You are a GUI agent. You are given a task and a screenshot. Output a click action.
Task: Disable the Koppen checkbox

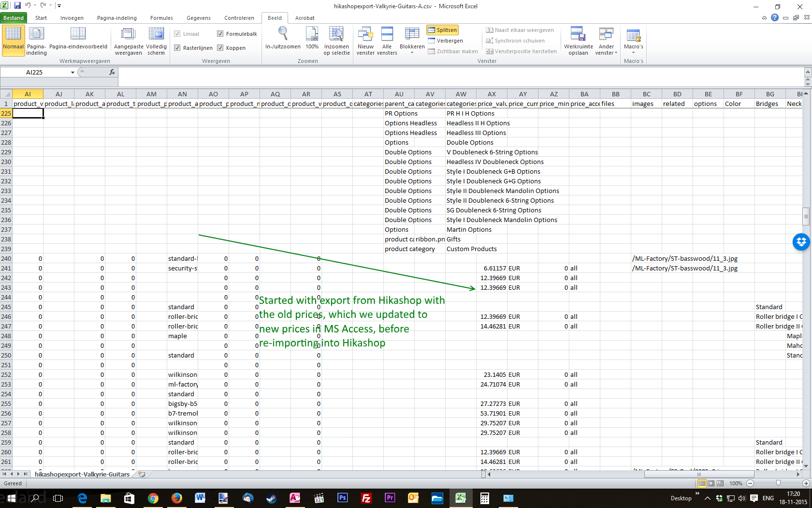220,48
